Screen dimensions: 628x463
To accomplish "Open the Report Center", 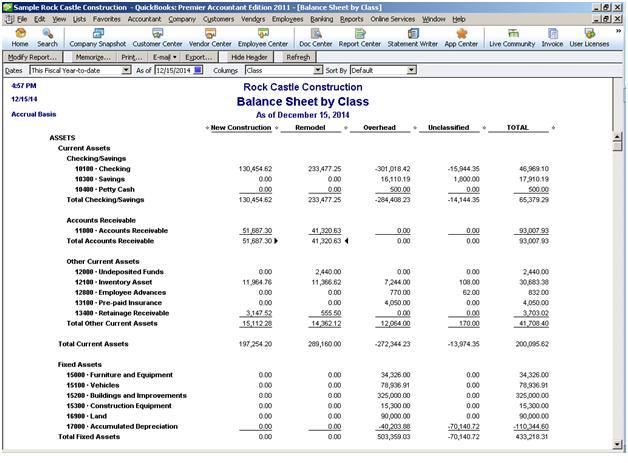I will click(x=359, y=38).
